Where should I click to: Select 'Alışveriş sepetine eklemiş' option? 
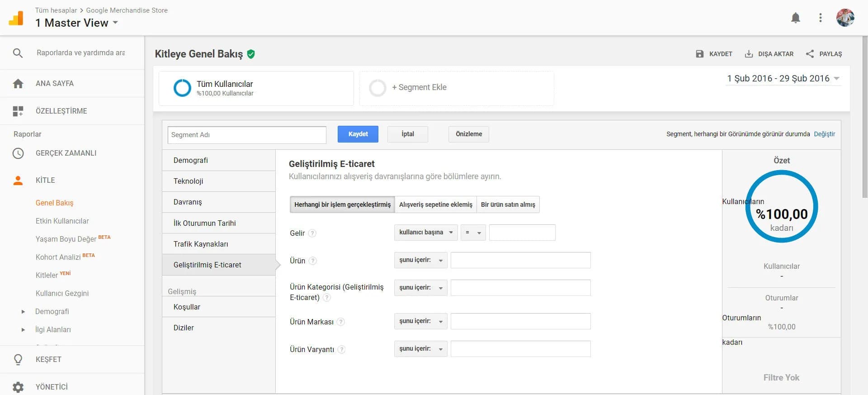pyautogui.click(x=435, y=205)
